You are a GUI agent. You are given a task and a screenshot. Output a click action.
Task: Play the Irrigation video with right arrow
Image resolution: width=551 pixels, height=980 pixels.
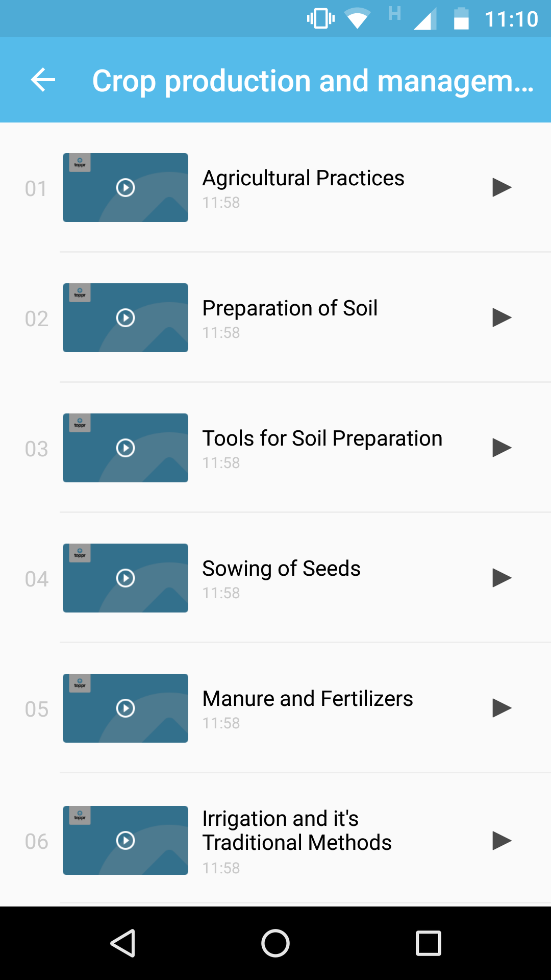(x=502, y=840)
